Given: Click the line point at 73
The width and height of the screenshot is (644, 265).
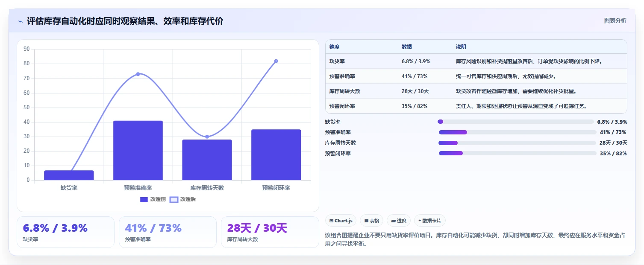Looking at the screenshot, I should 138,74.
